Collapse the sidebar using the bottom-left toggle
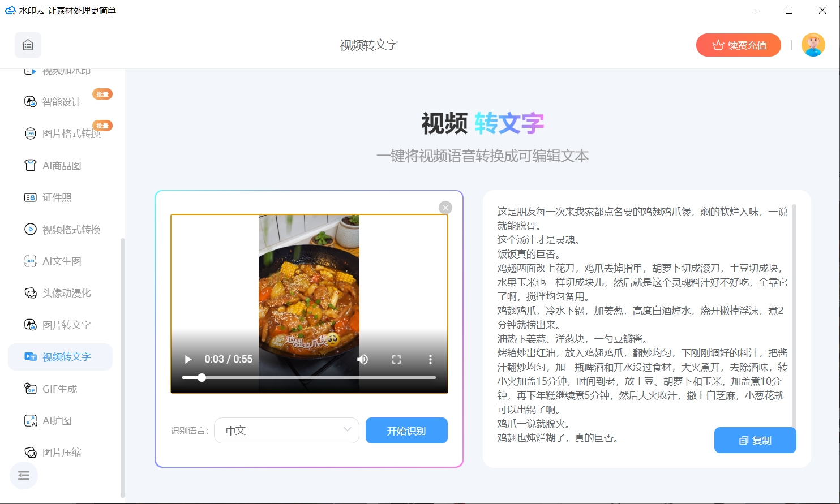The height and width of the screenshot is (504, 840). pyautogui.click(x=23, y=475)
